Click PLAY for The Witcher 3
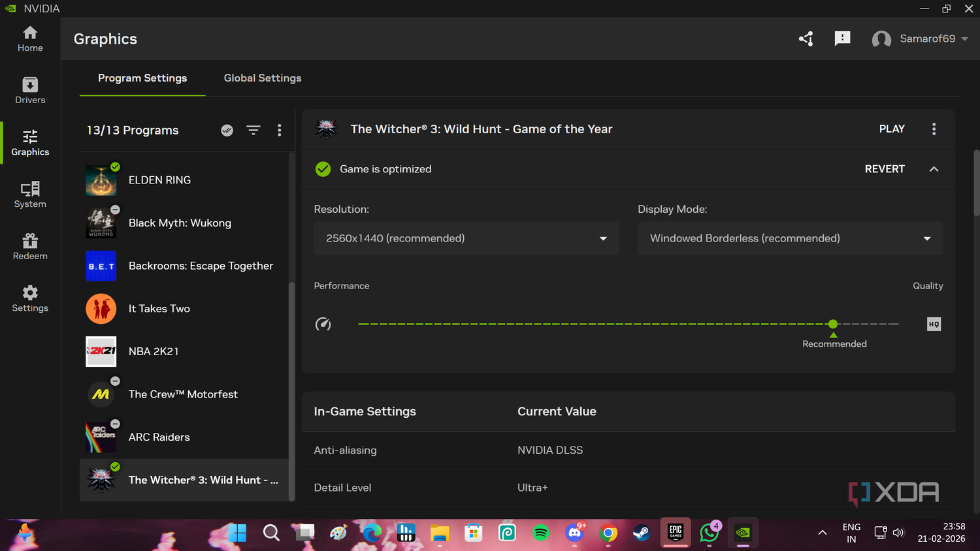Image resolution: width=980 pixels, height=551 pixels. coord(892,129)
